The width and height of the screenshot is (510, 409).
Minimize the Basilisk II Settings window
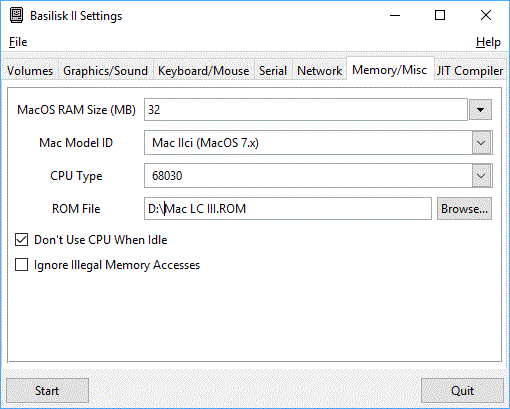395,15
